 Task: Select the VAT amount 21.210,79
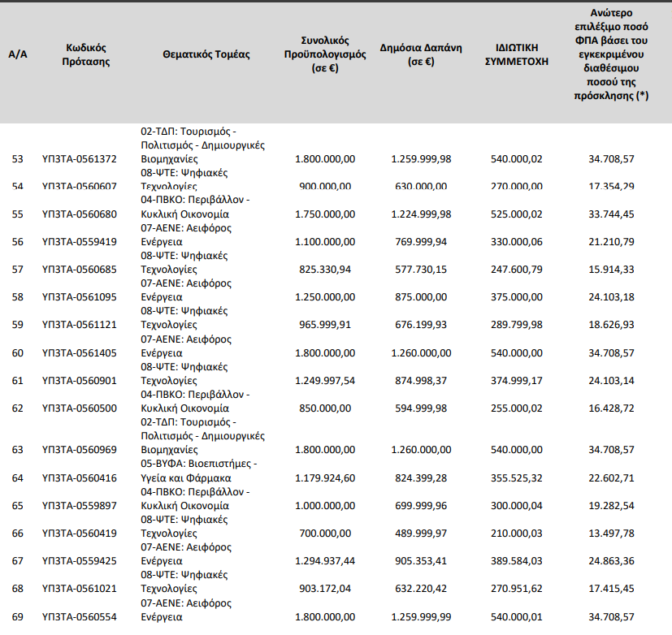611,241
